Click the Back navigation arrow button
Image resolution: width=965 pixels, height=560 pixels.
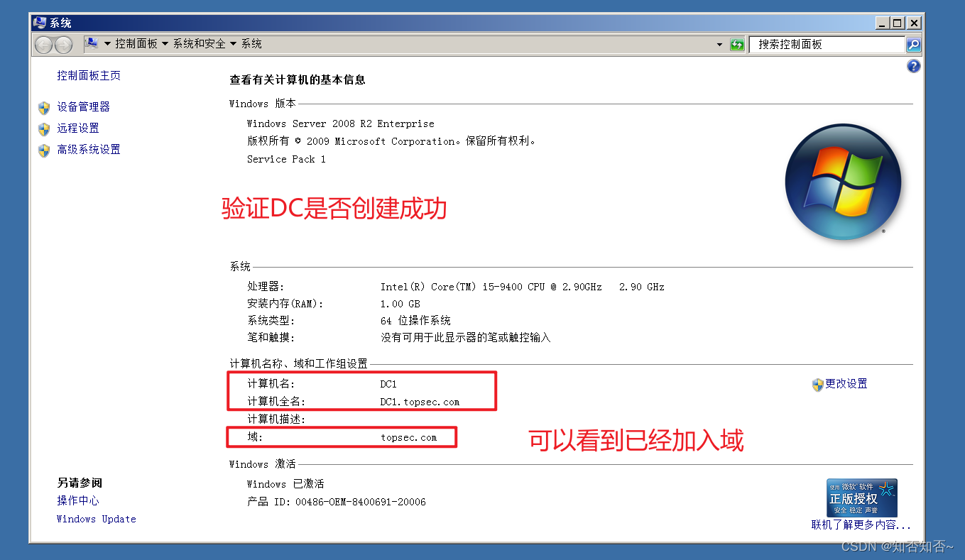(43, 45)
